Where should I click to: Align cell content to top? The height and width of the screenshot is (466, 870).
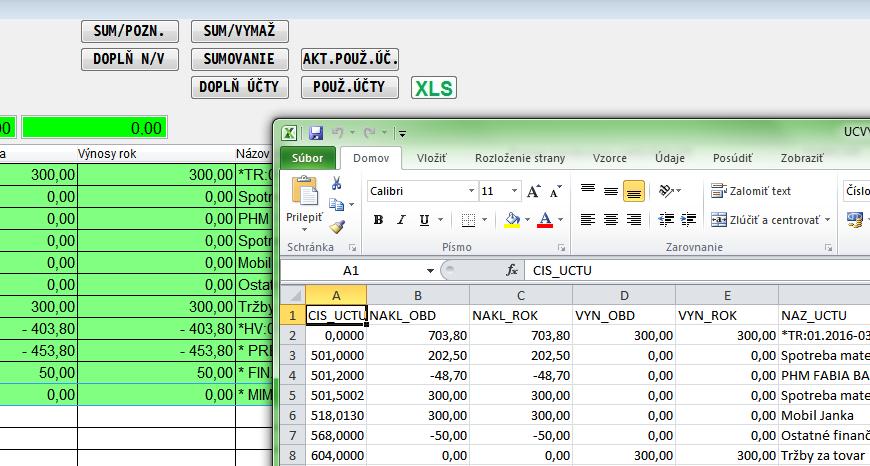click(x=588, y=191)
